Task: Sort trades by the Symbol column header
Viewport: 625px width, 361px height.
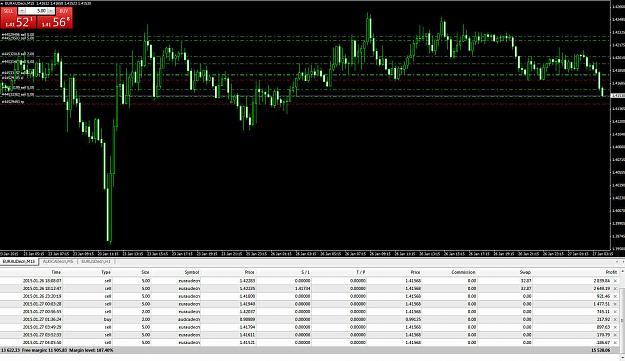Action: (192, 272)
